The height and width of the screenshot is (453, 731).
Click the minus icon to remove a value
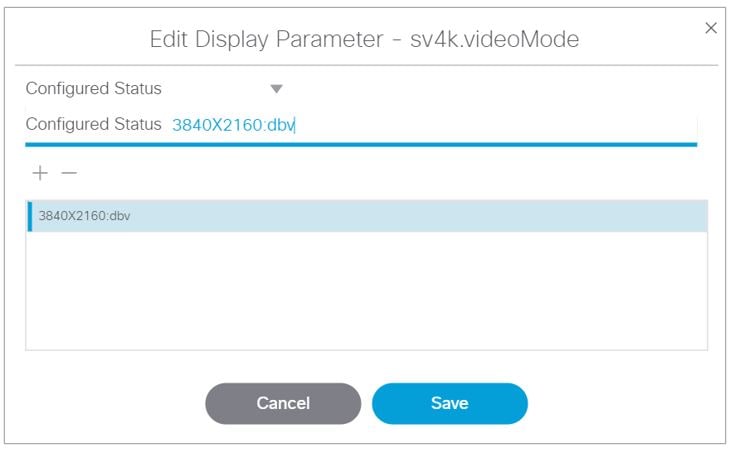pyautogui.click(x=68, y=173)
